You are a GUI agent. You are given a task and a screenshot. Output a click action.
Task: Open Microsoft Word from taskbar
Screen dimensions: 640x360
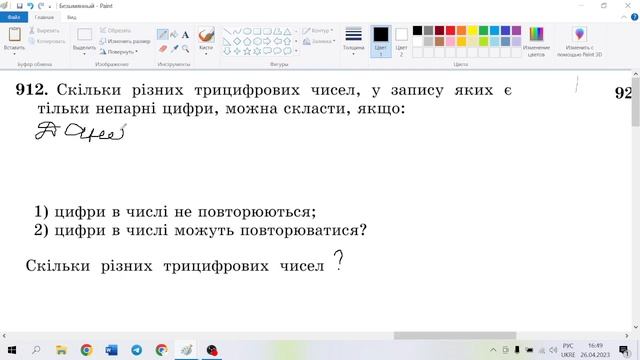click(111, 350)
